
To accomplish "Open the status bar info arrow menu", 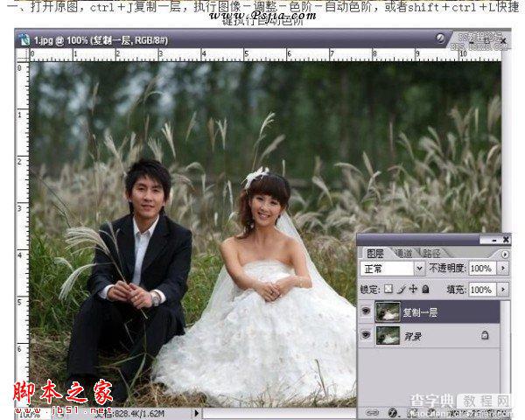I will pos(197,413).
